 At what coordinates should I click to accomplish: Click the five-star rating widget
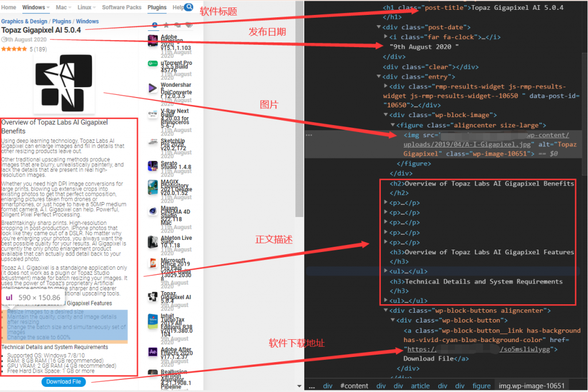[14, 49]
